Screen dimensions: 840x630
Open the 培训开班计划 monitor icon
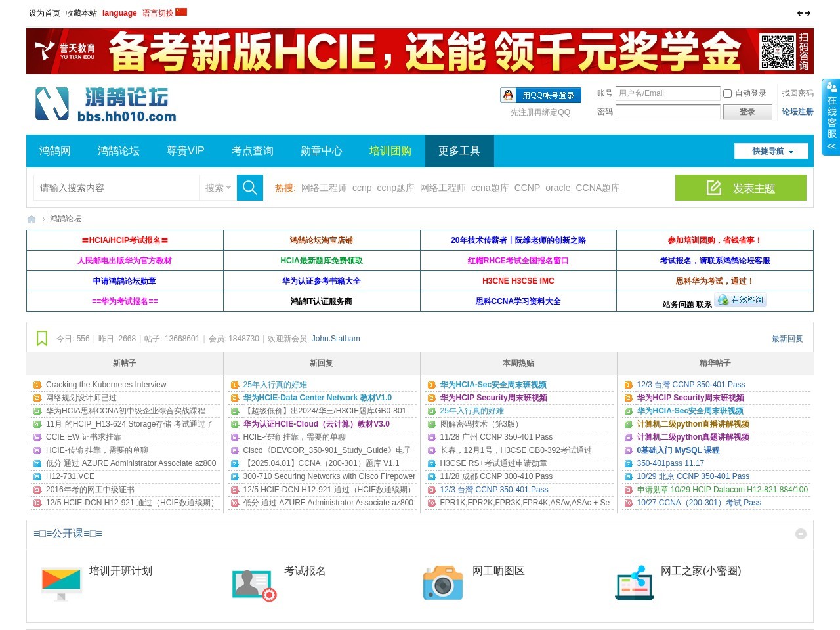(x=61, y=583)
